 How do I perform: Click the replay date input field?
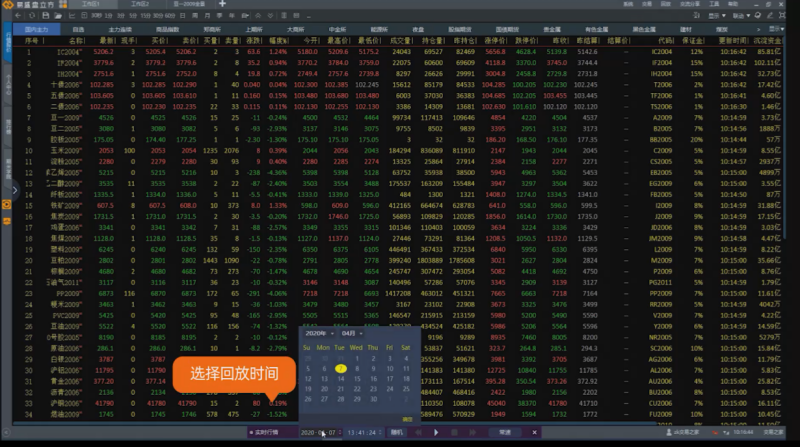(x=318, y=431)
